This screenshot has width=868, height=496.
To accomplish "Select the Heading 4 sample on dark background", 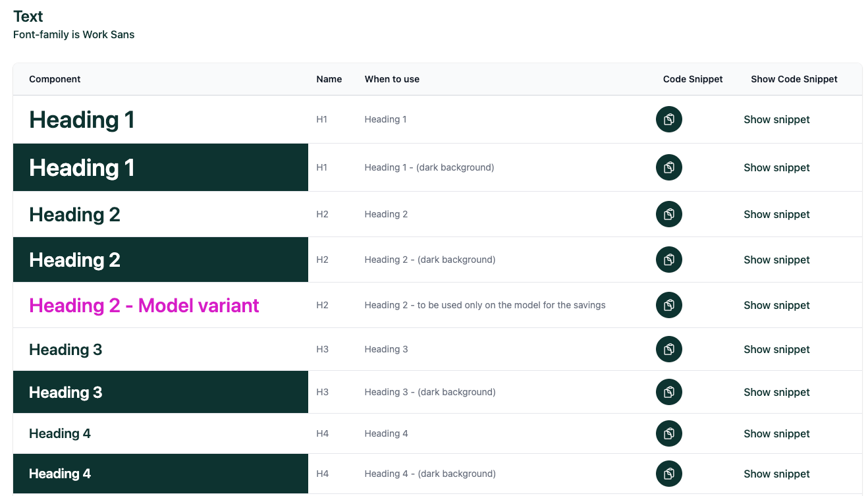I will tap(60, 474).
